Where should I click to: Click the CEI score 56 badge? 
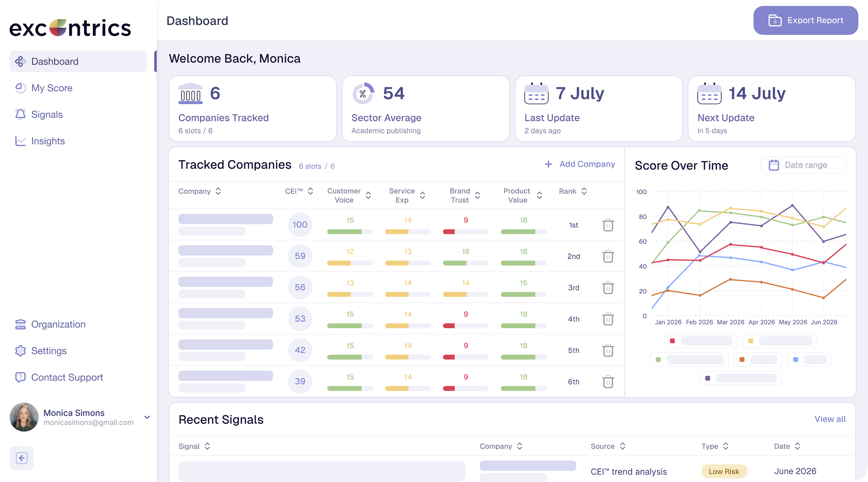coord(300,287)
